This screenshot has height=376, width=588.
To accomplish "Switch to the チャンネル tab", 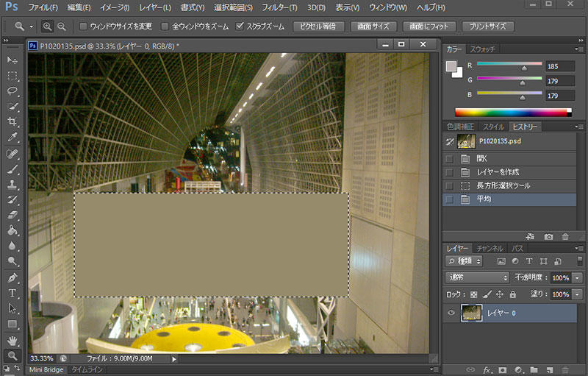I will (x=490, y=248).
